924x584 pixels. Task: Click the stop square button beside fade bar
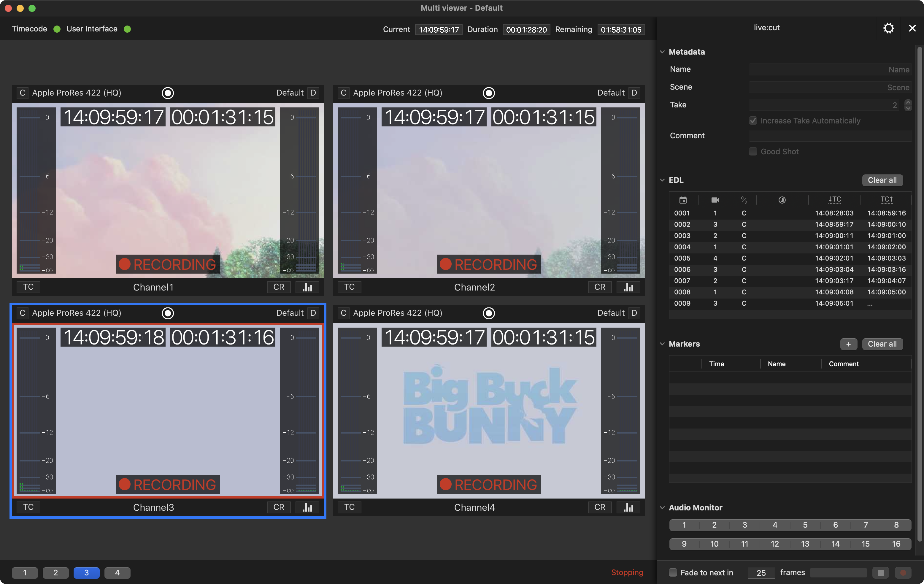pos(880,572)
